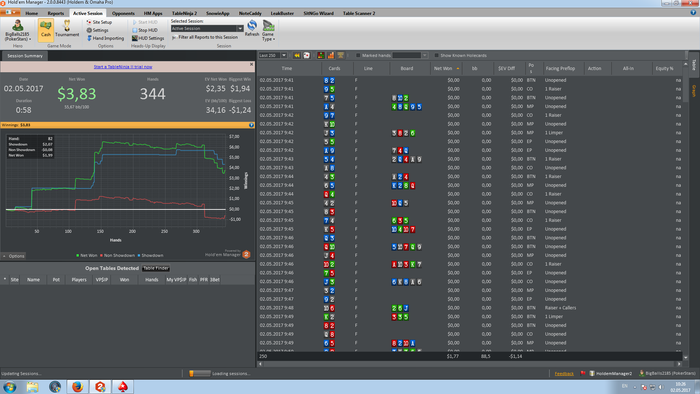Click the trophy icon in hands toolbar
This screenshot has height=394, width=700.
tap(341, 55)
